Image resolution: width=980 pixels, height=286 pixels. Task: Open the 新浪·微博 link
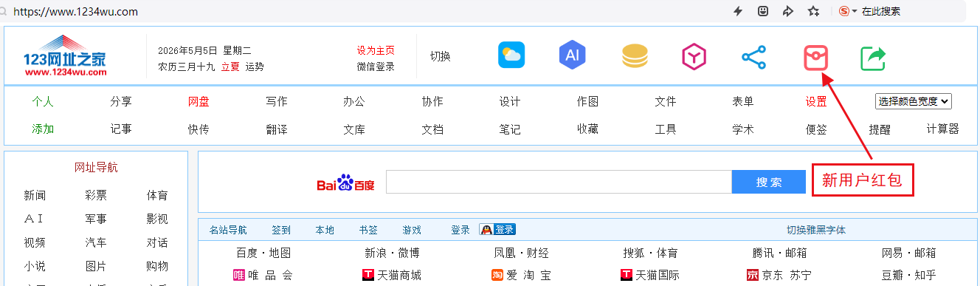(x=392, y=253)
